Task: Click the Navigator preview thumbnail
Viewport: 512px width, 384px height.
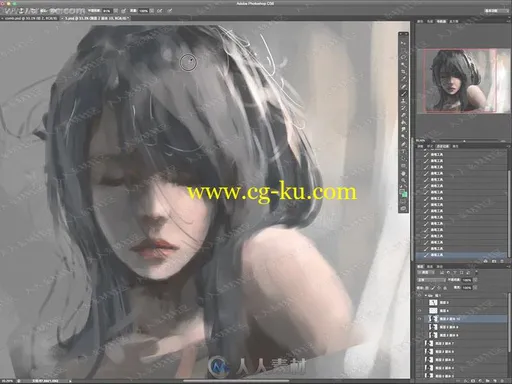Action: tap(464, 81)
